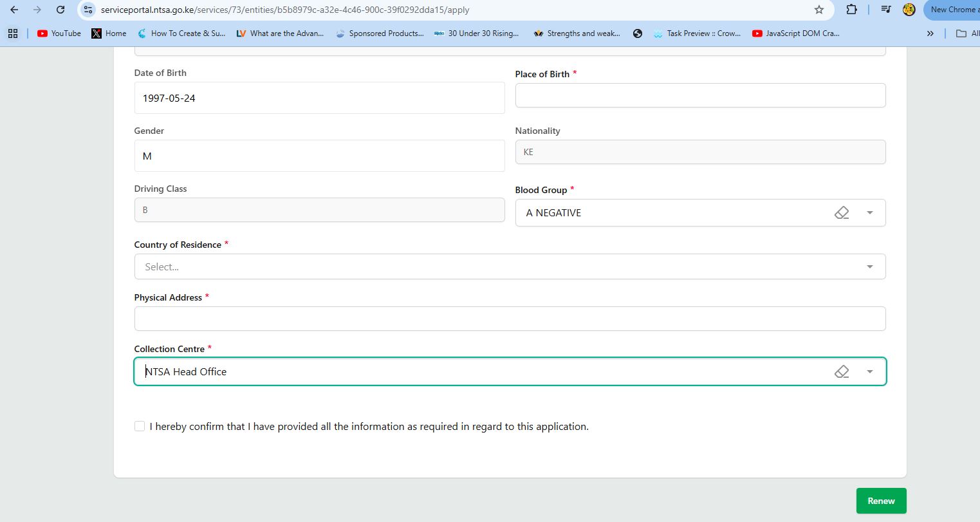This screenshot has height=522, width=980.
Task: Click the Place of Birth text field
Action: pos(699,95)
